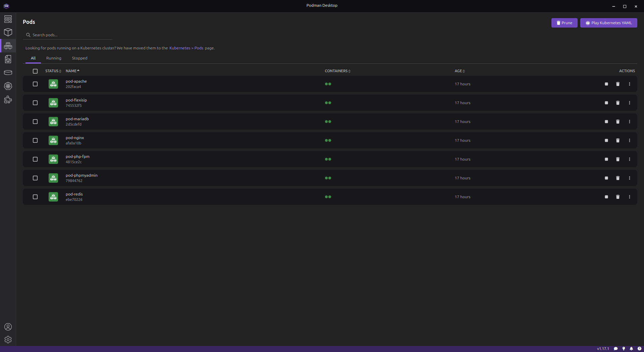This screenshot has width=644, height=352.
Task: Check the pod-apache row checkbox
Action: (35, 84)
